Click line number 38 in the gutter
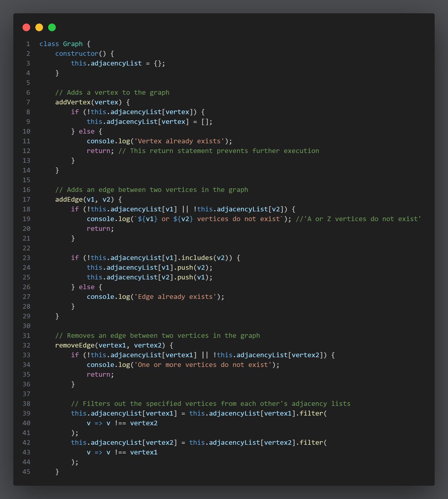 click(26, 404)
